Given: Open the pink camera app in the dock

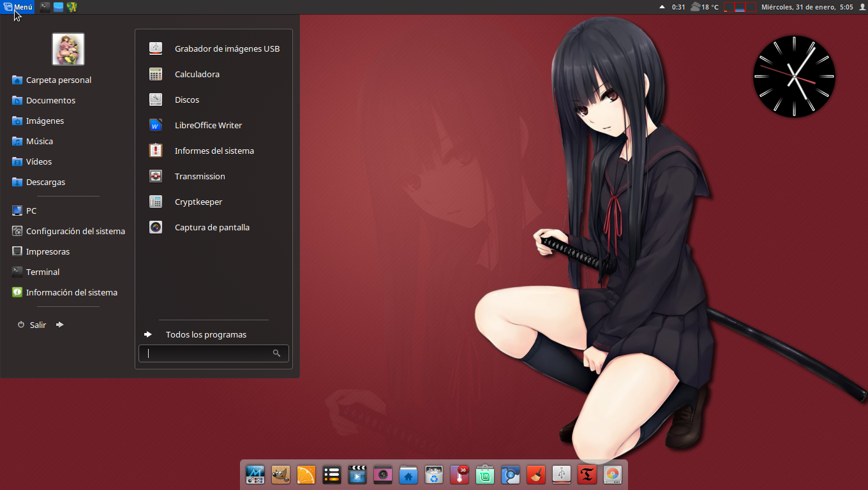Looking at the screenshot, I should 383,474.
